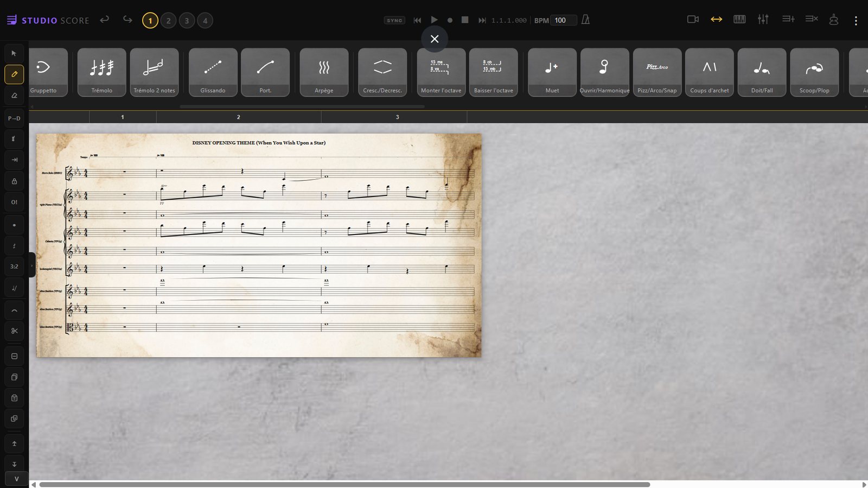
Task: Click the add track icon
Action: click(788, 20)
